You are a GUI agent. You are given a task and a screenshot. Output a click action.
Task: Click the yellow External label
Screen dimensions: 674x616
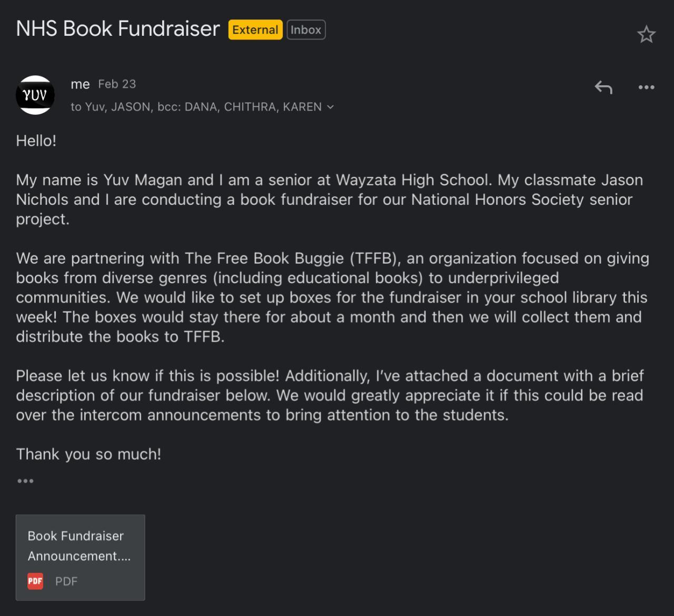point(255,30)
